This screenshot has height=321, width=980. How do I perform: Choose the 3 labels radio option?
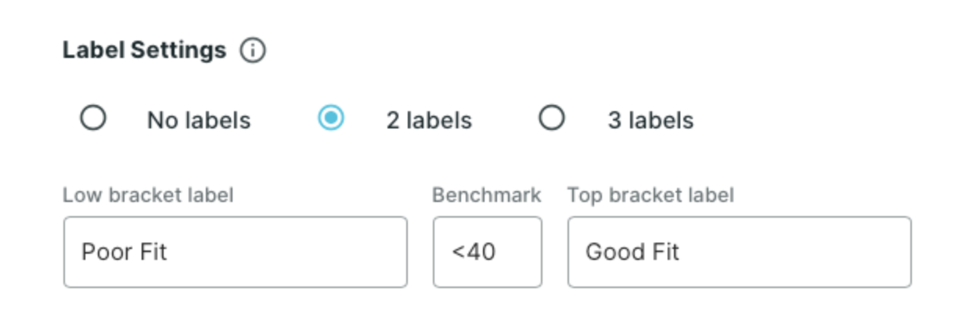pos(552,118)
